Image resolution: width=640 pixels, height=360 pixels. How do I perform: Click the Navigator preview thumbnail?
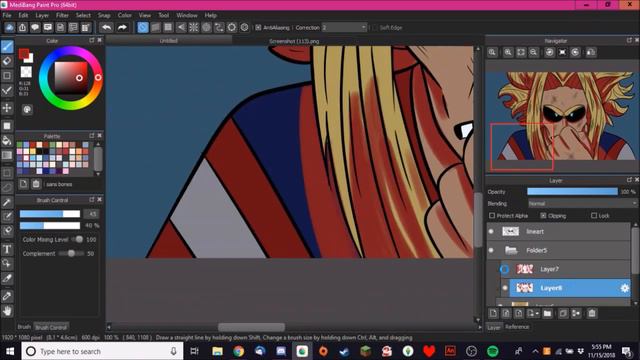click(x=561, y=116)
